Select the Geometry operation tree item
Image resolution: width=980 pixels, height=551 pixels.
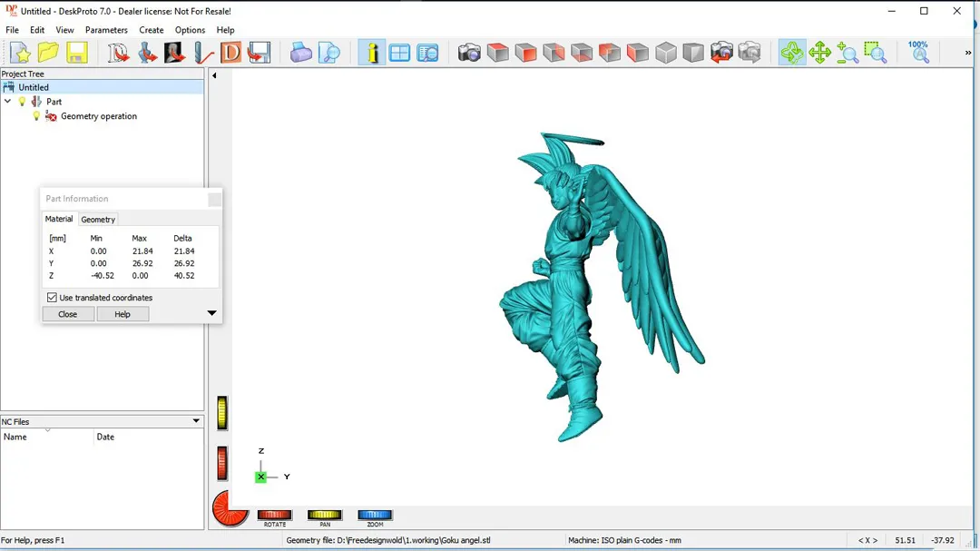(99, 115)
